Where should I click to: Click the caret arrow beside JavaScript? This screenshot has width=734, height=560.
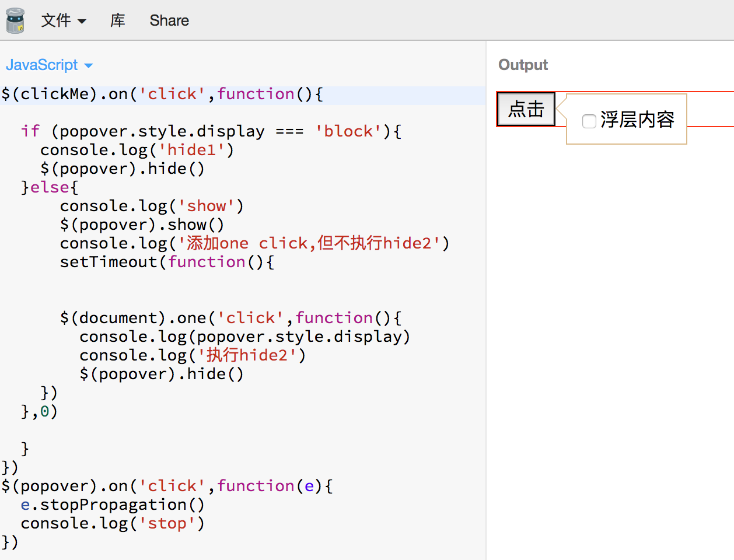pos(89,66)
